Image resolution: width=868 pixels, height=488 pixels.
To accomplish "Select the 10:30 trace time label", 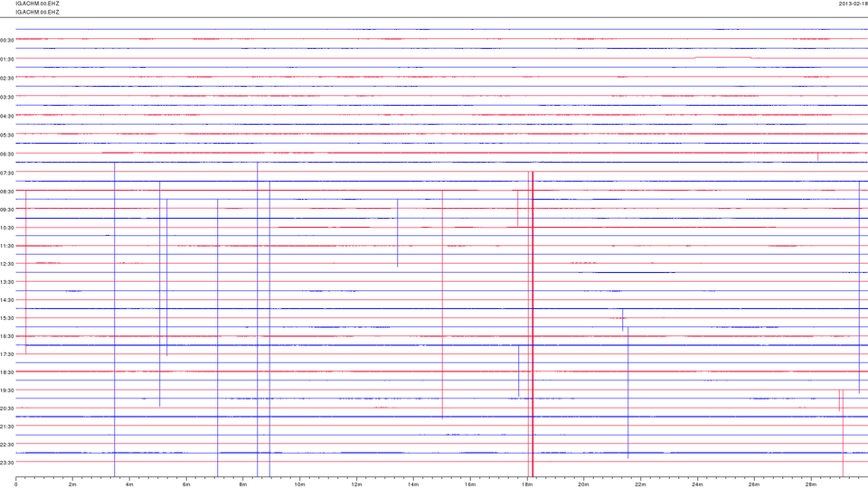I will point(7,228).
